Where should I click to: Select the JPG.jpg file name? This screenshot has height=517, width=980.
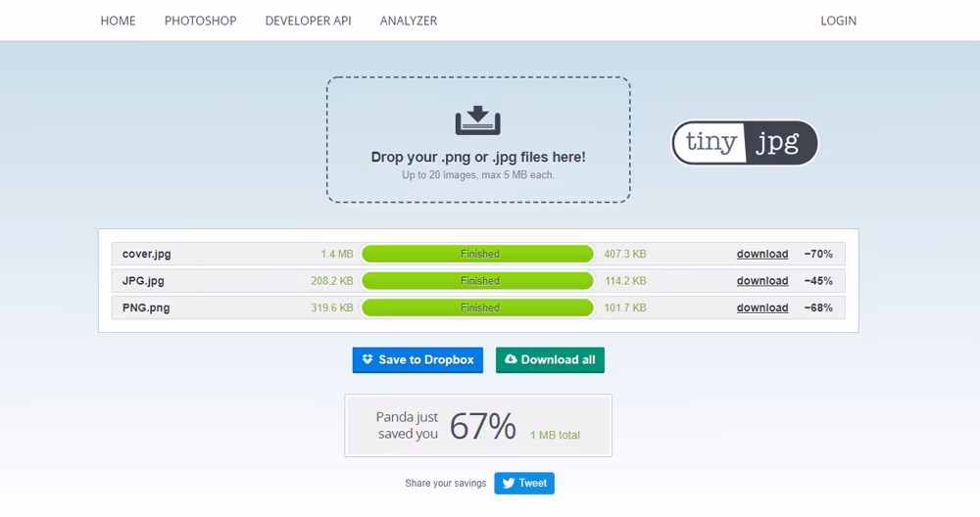143,281
